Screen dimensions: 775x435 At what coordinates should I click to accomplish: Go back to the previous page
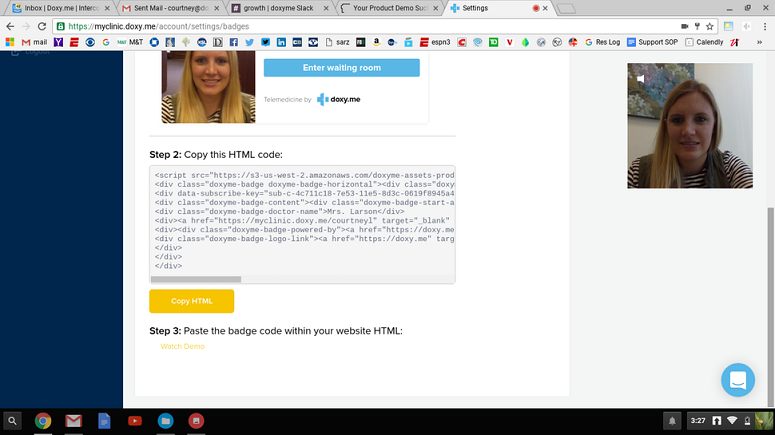10,26
